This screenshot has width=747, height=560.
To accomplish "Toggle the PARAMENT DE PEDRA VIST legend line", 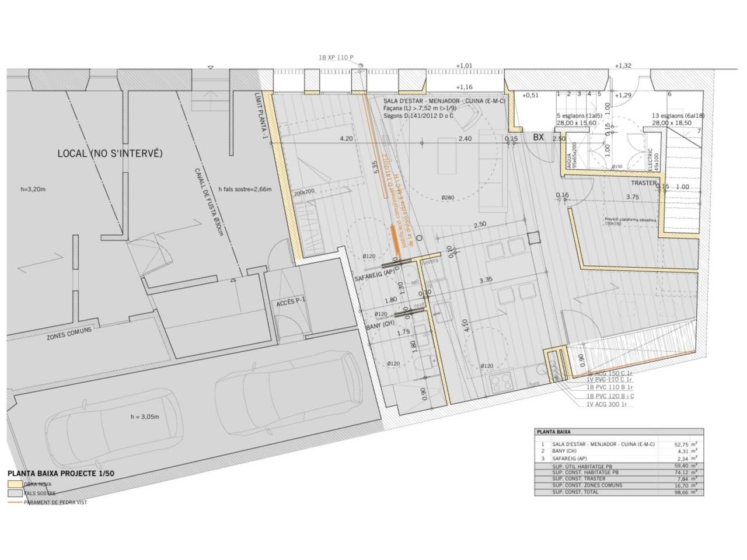I will [x=55, y=500].
